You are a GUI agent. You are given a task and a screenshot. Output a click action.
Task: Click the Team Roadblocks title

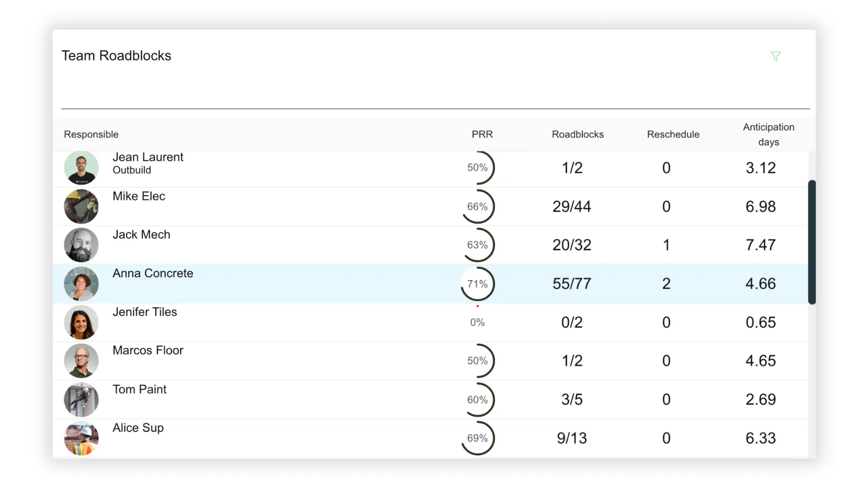pyautogui.click(x=116, y=56)
